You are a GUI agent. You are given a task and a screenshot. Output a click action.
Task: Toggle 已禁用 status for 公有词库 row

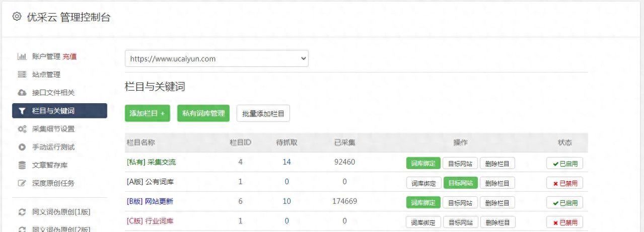tap(564, 183)
